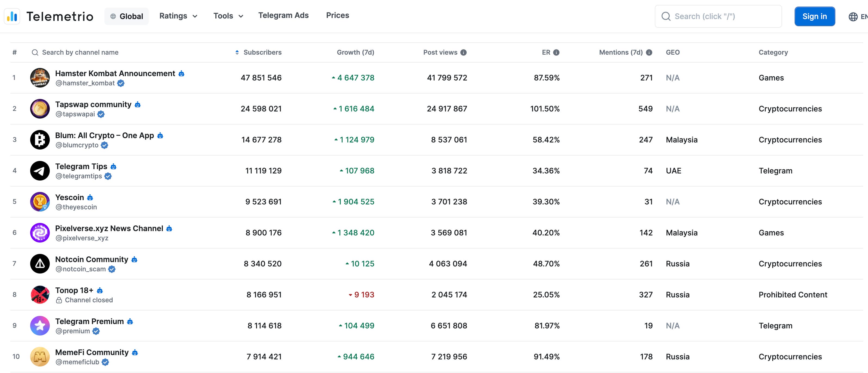The width and height of the screenshot is (868, 373).
Task: Open the Tapswap community channel link
Action: 93,104
